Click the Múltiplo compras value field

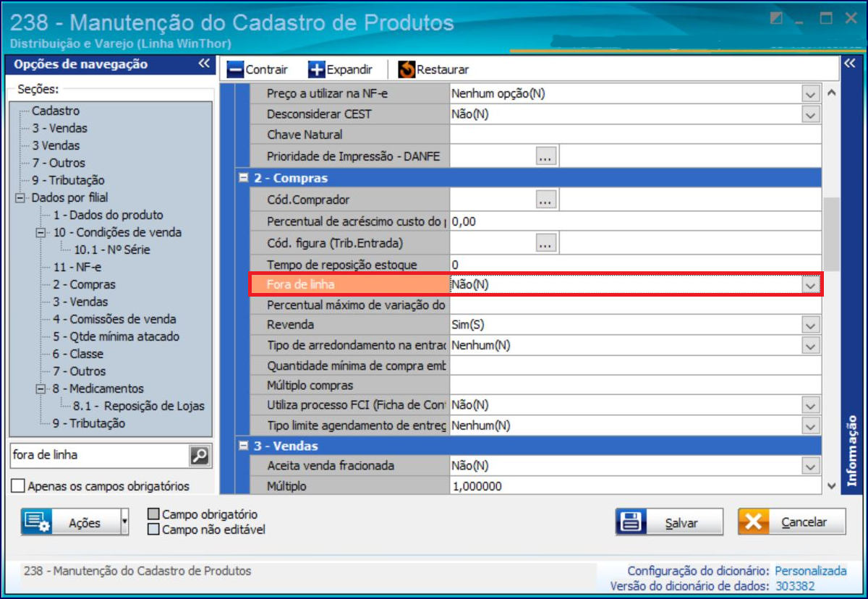pos(635,386)
